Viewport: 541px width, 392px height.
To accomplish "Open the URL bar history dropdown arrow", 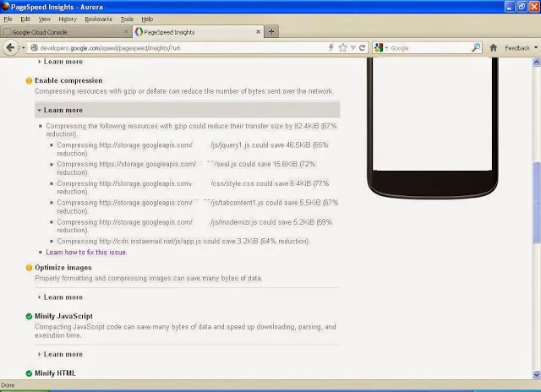I will (x=353, y=47).
